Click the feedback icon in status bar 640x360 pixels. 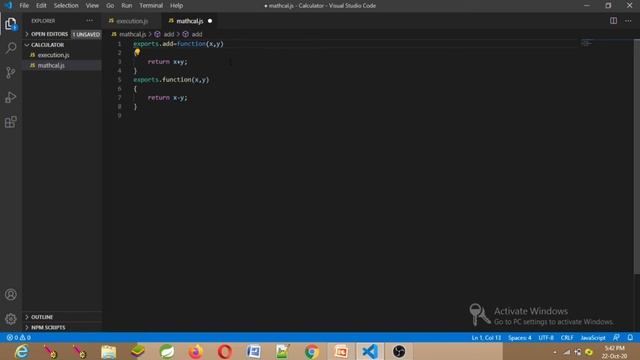click(616, 338)
